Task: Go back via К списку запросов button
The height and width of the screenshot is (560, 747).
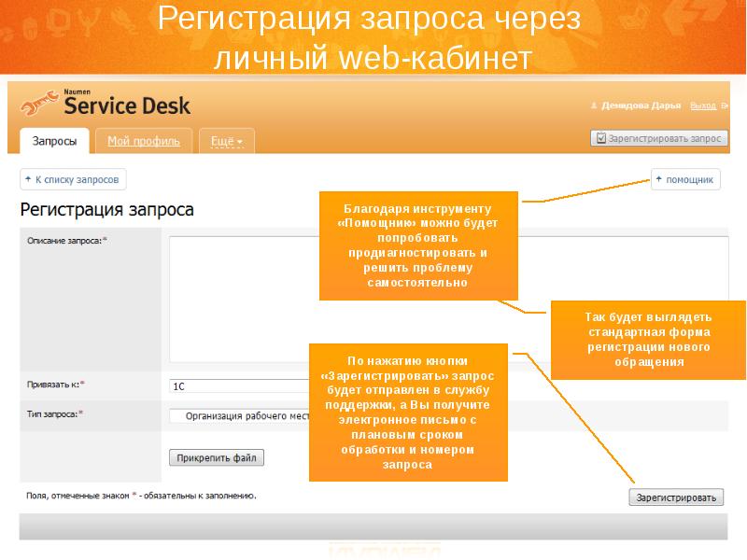Action: (x=73, y=179)
